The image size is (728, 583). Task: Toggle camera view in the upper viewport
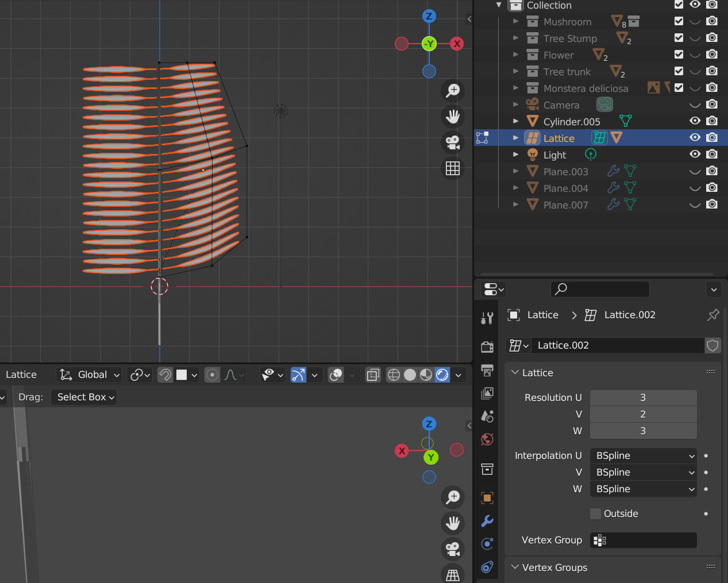pyautogui.click(x=453, y=142)
